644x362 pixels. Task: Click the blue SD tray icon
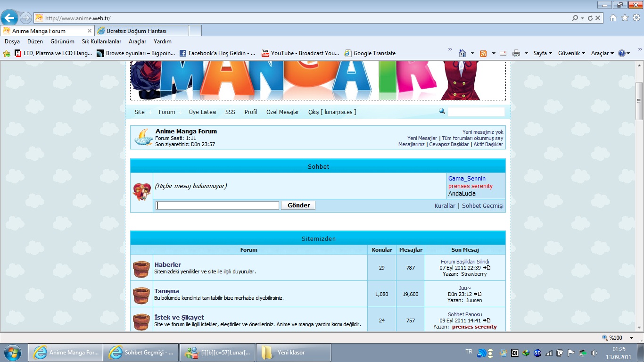point(537,353)
